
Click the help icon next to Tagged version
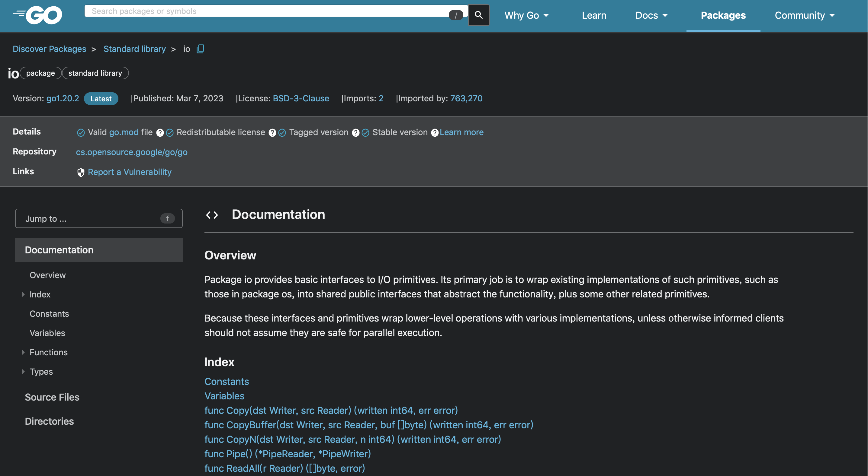pyautogui.click(x=355, y=133)
